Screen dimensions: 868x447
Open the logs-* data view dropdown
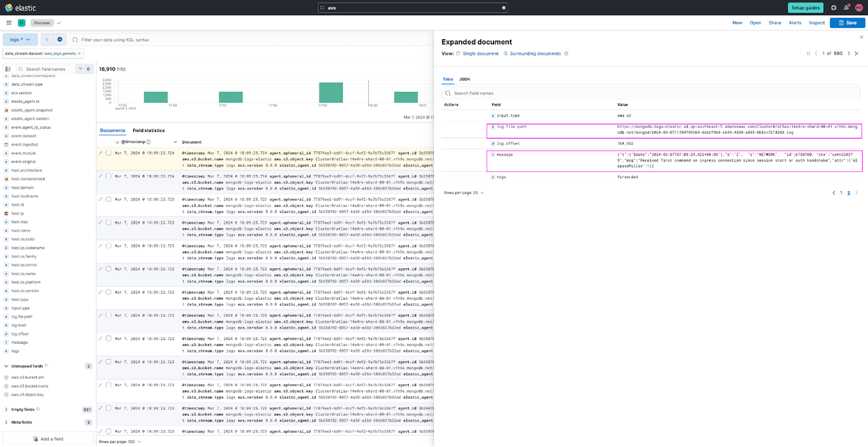(x=20, y=39)
